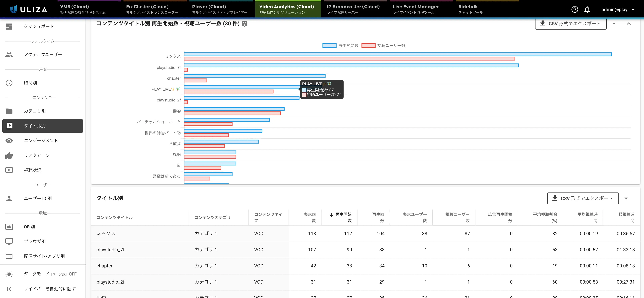
Task: Click PLAY LIVE label on chart axis
Action: tap(166, 89)
